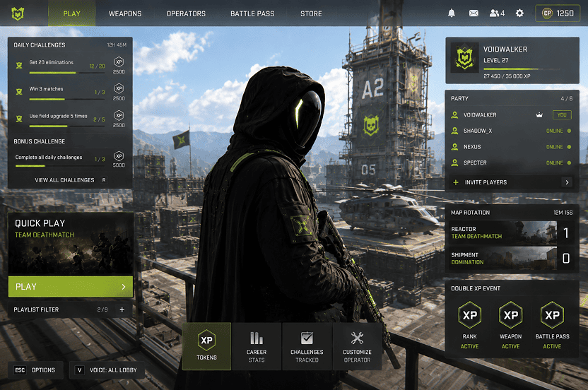Toggle VOICE: ALL LOBBY setting

click(107, 370)
